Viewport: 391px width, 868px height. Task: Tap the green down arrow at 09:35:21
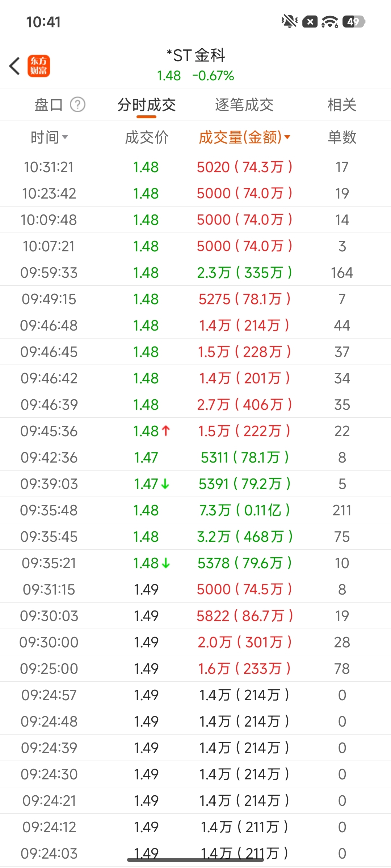point(166,563)
